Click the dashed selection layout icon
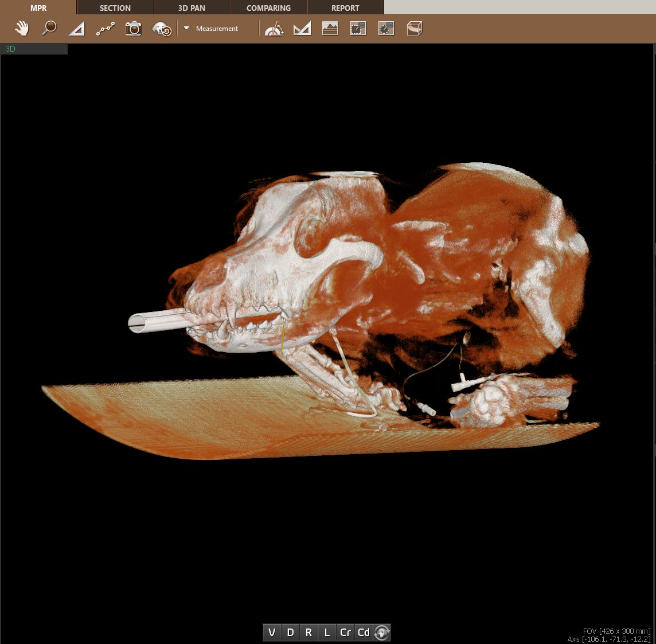This screenshot has width=656, height=644. coord(358,28)
